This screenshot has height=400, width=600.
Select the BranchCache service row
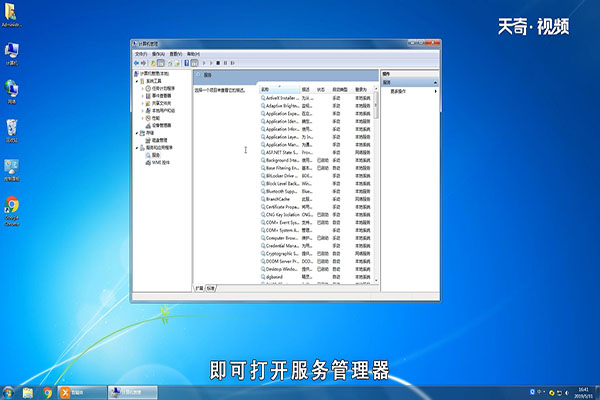[316, 199]
